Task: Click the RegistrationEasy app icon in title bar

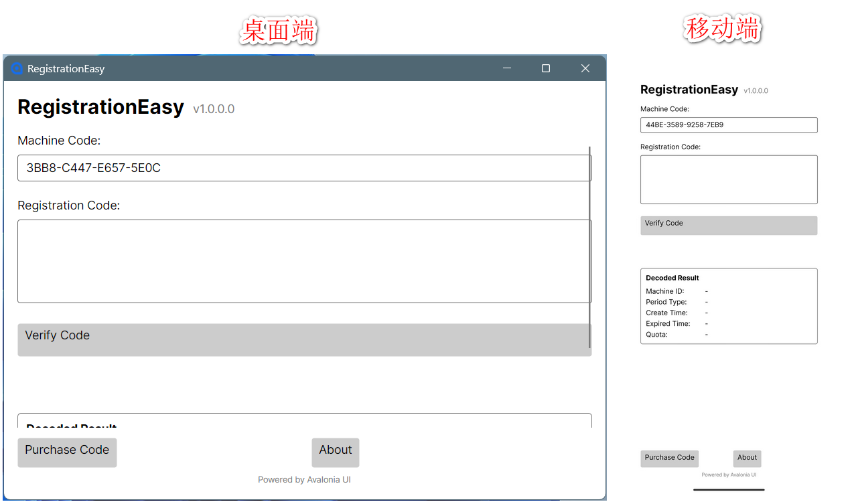Action: point(17,68)
